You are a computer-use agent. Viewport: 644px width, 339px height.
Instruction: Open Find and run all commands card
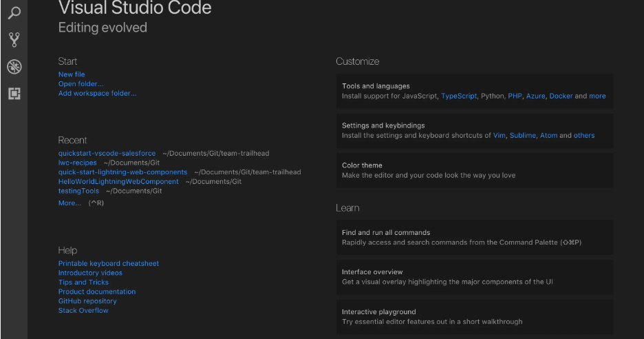pos(475,238)
